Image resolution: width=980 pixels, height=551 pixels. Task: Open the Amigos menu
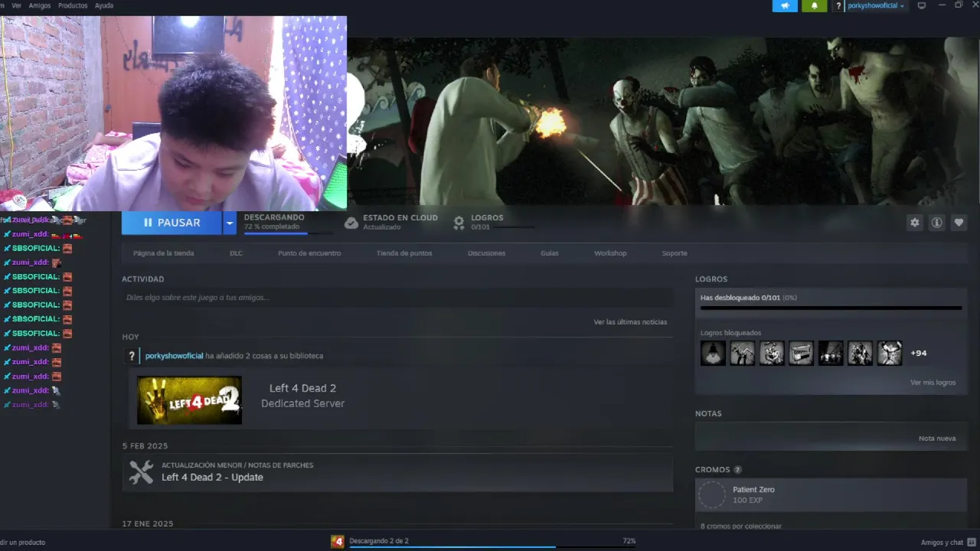point(40,5)
